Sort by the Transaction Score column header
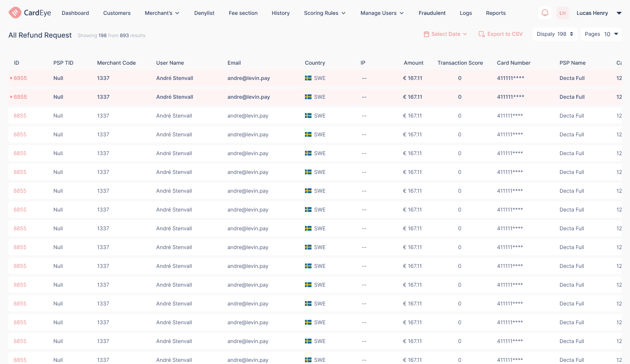This screenshot has height=364, width=630. [460, 63]
